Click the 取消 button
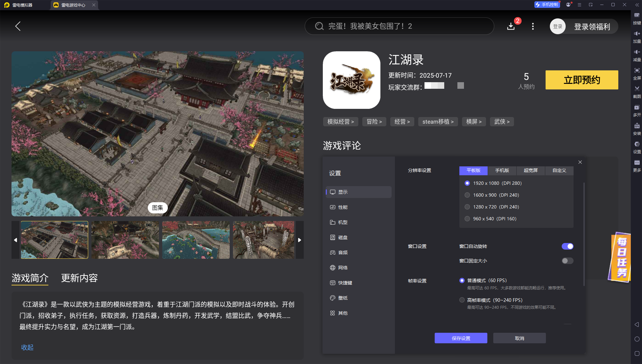 pos(520,338)
